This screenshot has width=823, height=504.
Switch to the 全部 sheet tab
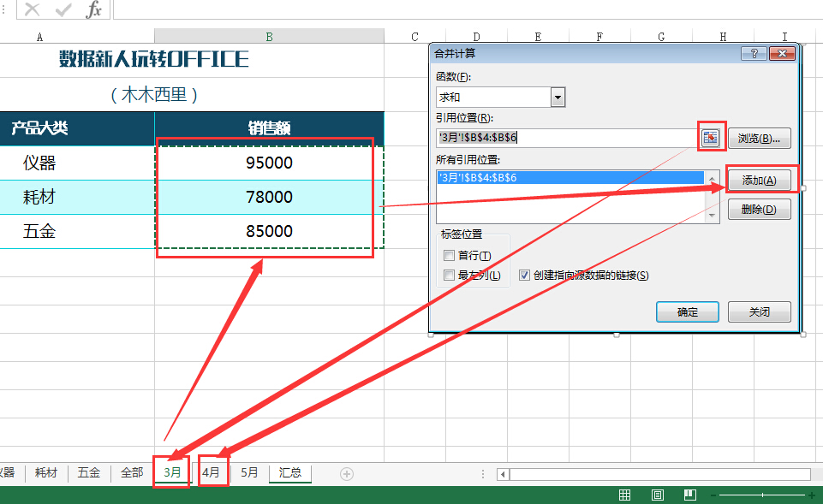coord(132,472)
